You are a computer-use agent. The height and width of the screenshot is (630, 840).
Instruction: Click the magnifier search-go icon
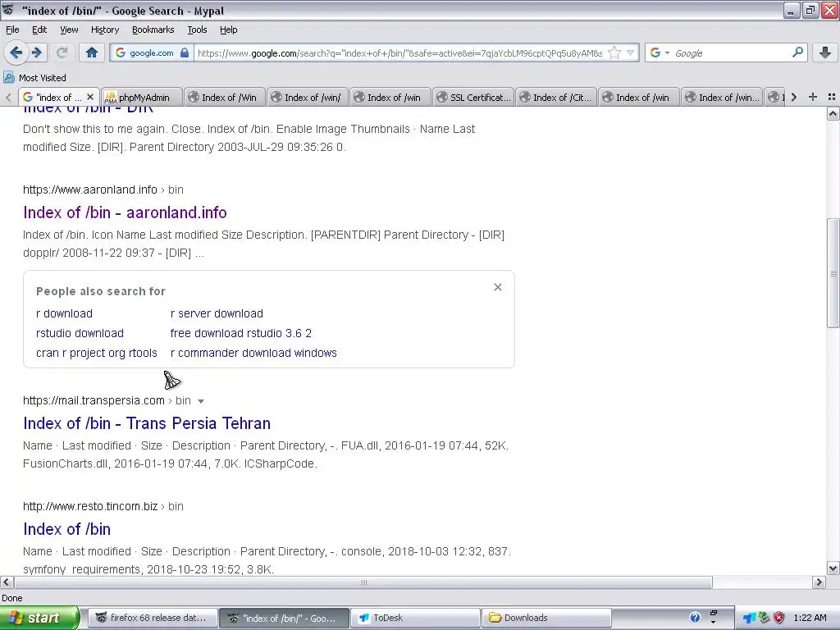pyautogui.click(x=797, y=52)
